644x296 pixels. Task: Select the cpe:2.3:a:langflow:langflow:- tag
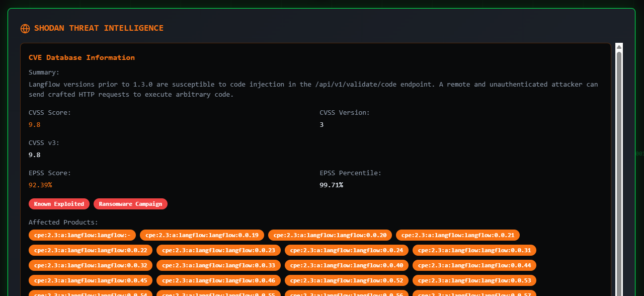pos(82,235)
